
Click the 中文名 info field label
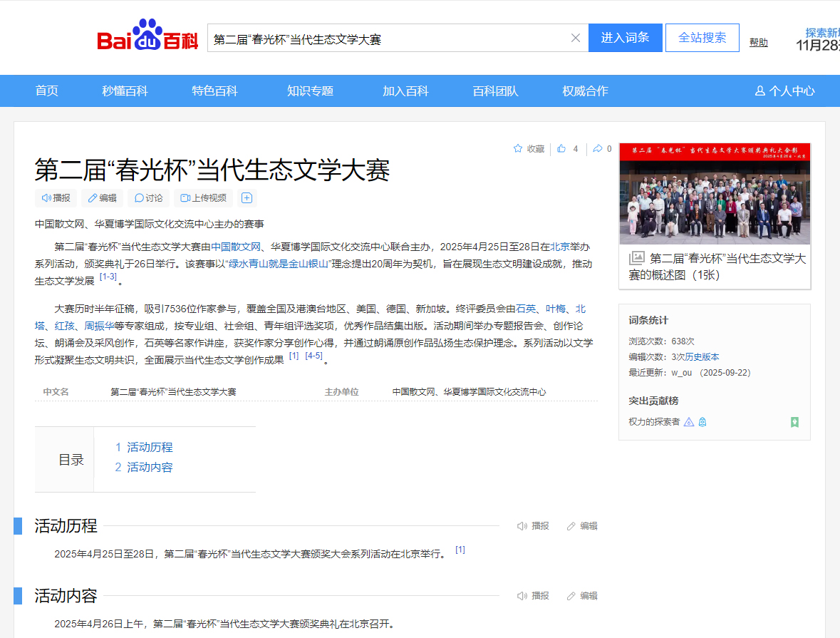pos(56,392)
